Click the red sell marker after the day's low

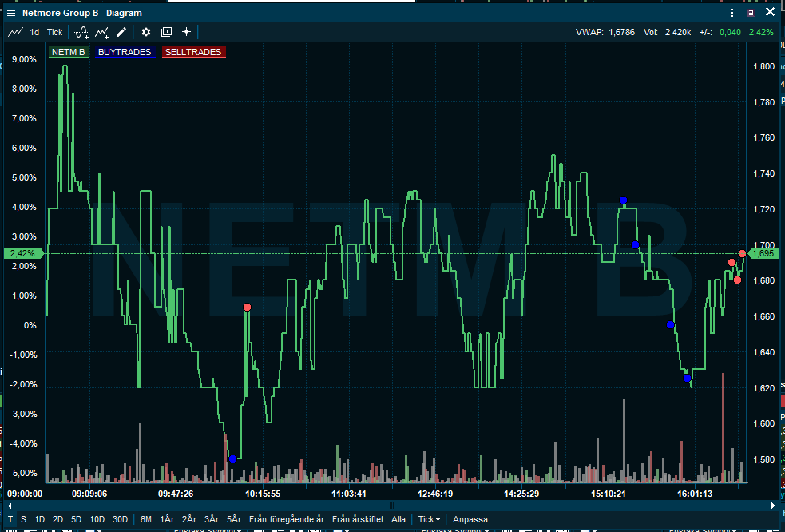coord(247,307)
